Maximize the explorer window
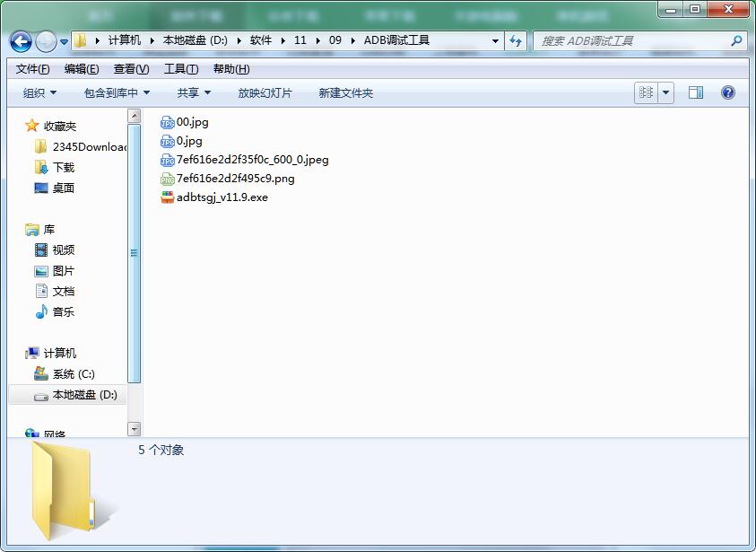The image size is (756, 552). [695, 9]
